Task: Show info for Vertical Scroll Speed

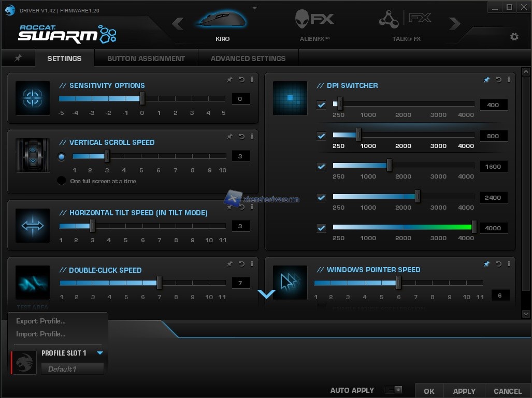Action: pyautogui.click(x=252, y=137)
